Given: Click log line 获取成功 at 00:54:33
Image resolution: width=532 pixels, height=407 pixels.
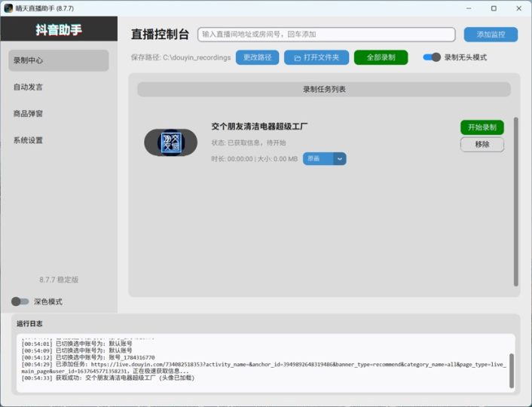Looking at the screenshot, I should pyautogui.click(x=108, y=378).
